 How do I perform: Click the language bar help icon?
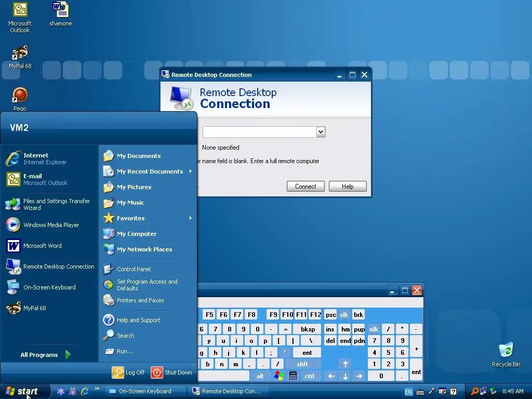pyautogui.click(x=453, y=392)
